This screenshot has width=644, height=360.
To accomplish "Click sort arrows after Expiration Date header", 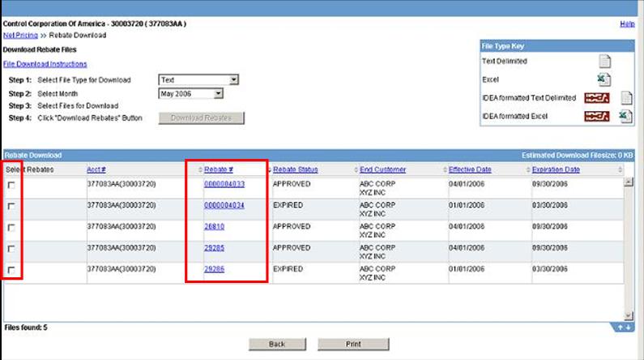I will click(x=621, y=169).
